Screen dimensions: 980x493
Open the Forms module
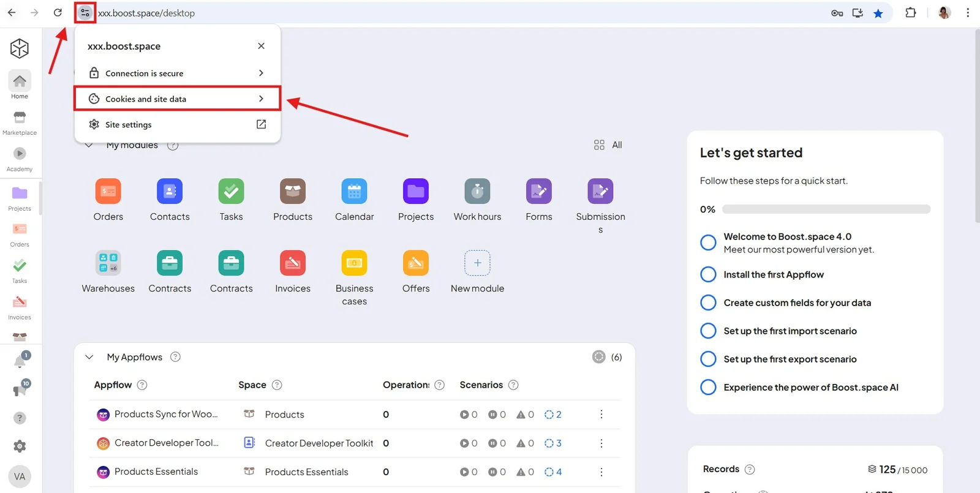pos(539,200)
